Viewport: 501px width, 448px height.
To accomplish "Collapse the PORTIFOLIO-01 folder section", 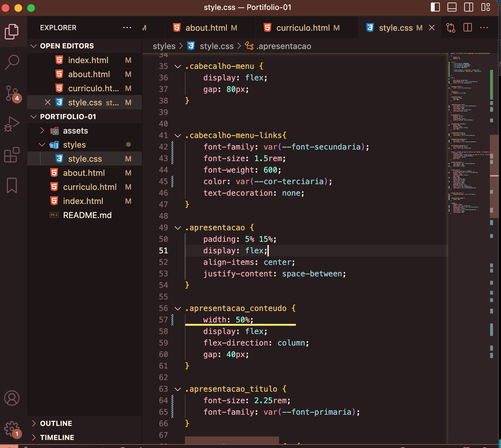I will pos(33,117).
